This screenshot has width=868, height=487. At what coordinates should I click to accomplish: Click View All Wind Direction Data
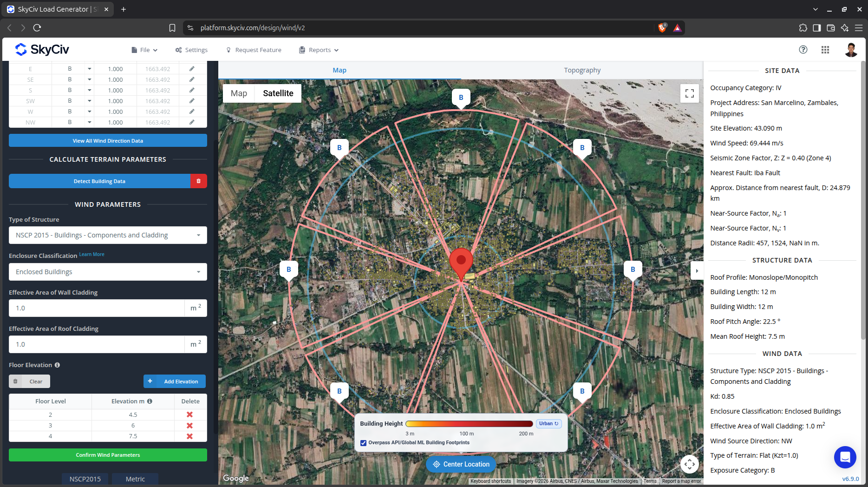pos(108,140)
